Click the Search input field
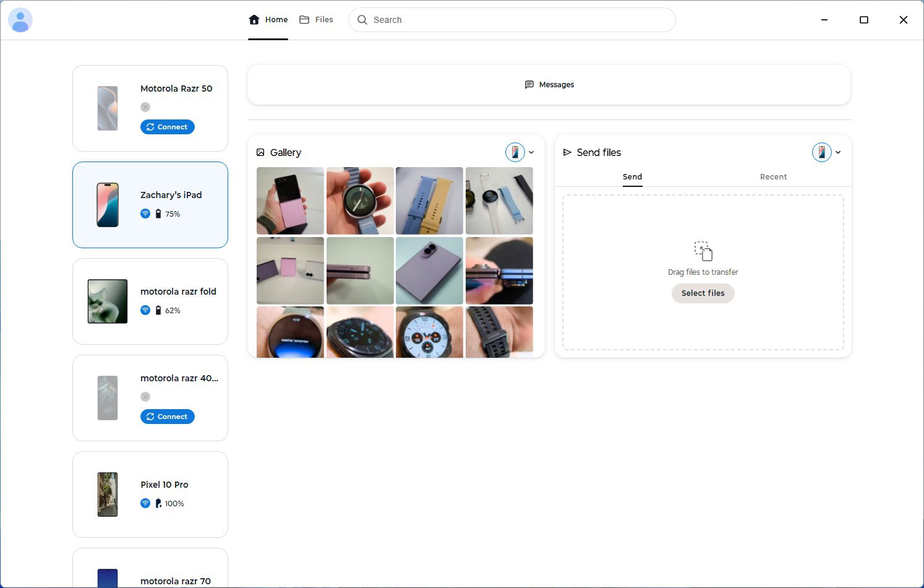 tap(512, 20)
